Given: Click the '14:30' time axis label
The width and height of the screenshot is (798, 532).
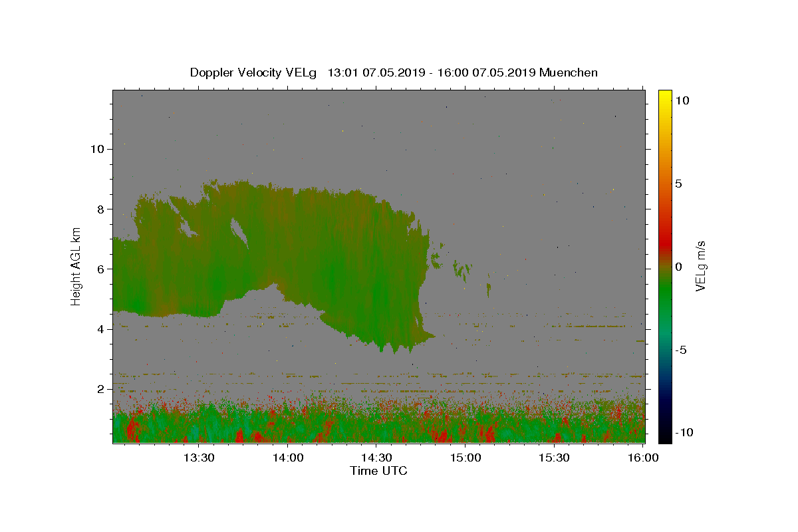Looking at the screenshot, I should click(376, 458).
